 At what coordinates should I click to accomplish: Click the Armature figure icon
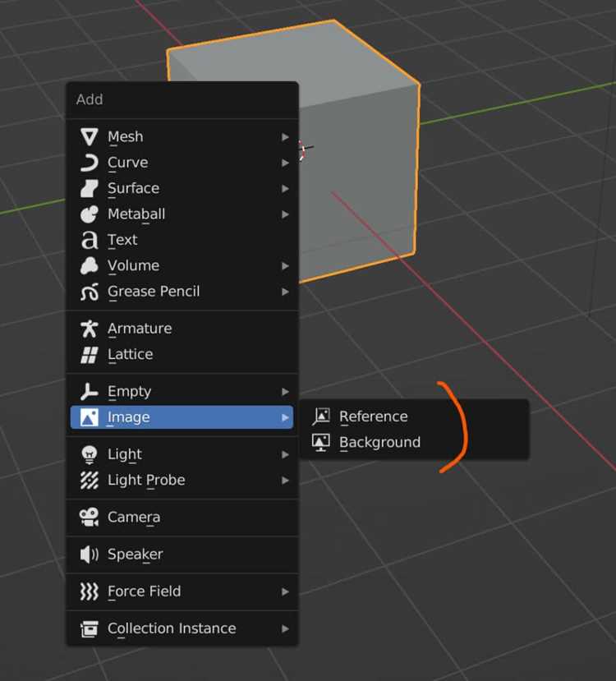pyautogui.click(x=89, y=329)
